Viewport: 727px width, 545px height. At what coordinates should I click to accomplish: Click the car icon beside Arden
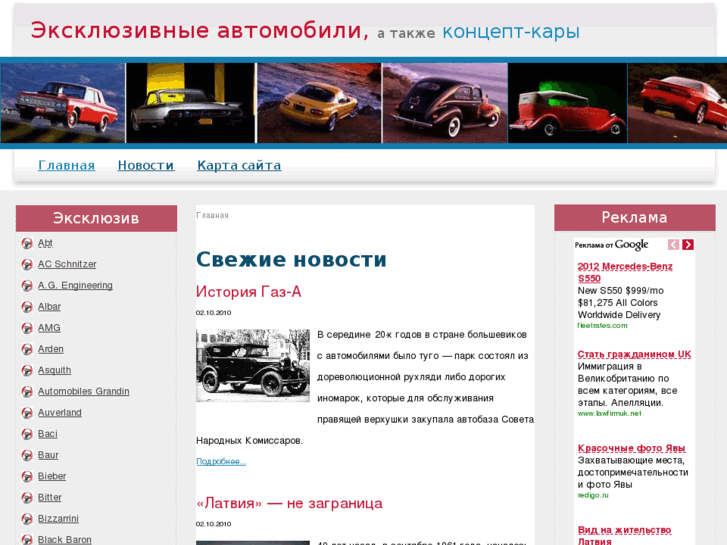pos(27,349)
